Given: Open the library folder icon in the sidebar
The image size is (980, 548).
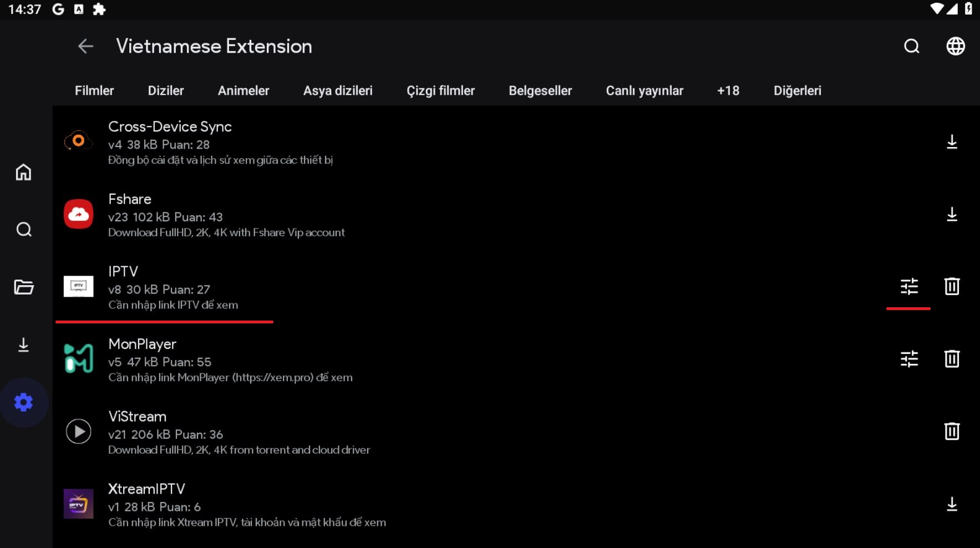Looking at the screenshot, I should [23, 287].
